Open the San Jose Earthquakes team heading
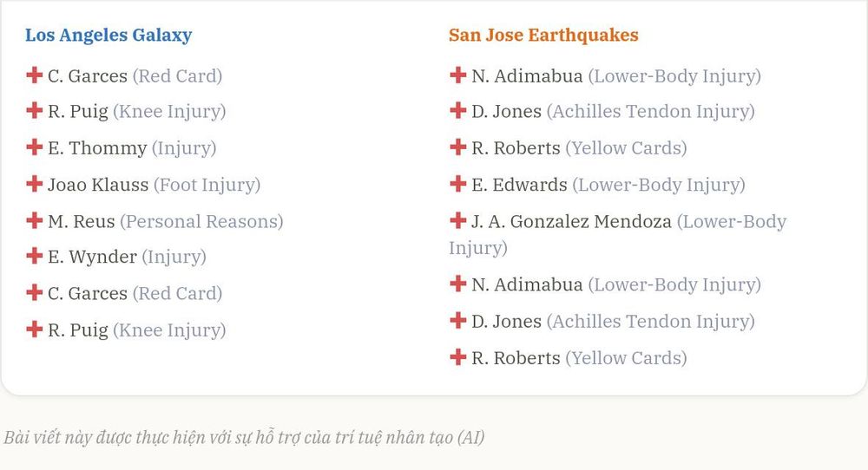868x470 pixels. (543, 35)
